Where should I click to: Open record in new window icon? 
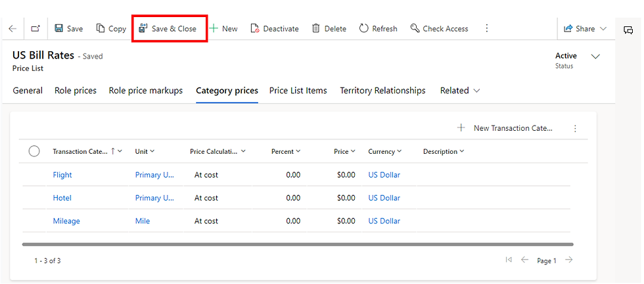tap(35, 29)
